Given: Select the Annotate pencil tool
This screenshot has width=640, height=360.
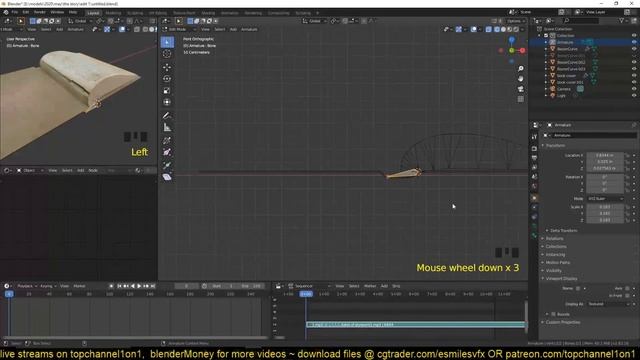Looking at the screenshot, I should (167, 116).
